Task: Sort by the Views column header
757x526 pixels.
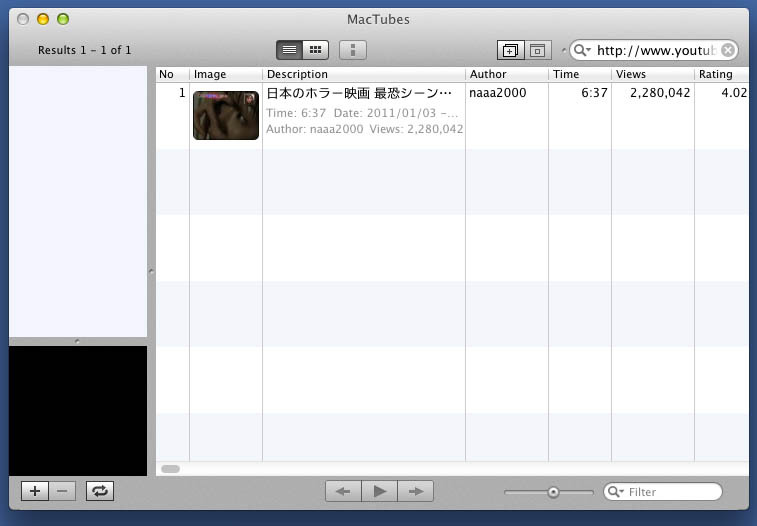Action: (x=653, y=74)
